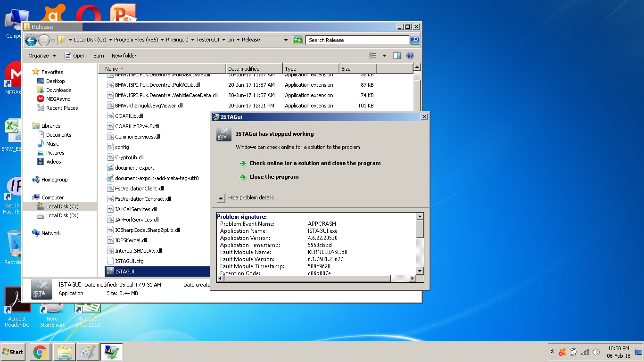Sort files by the Name column header
This screenshot has height=362, width=644.
coord(162,69)
